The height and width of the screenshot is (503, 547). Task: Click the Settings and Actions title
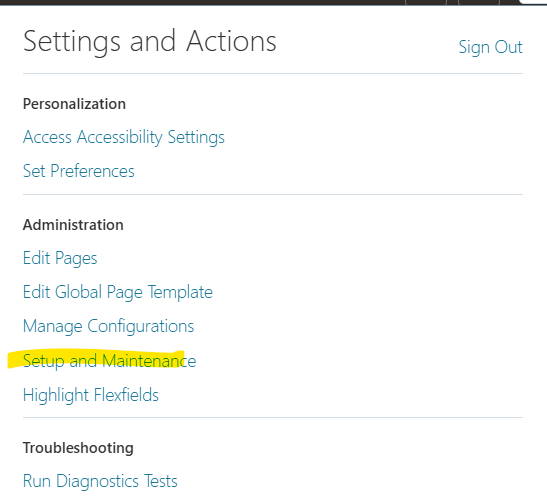pos(150,42)
